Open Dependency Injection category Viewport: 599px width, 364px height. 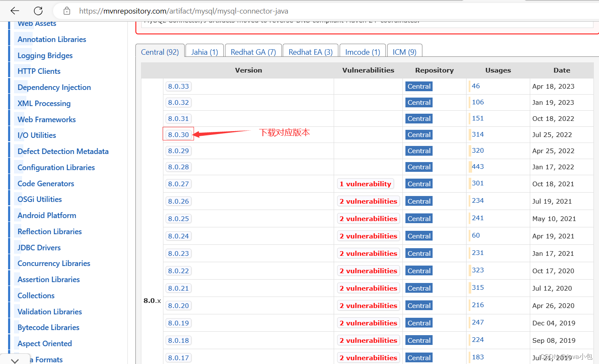click(54, 87)
